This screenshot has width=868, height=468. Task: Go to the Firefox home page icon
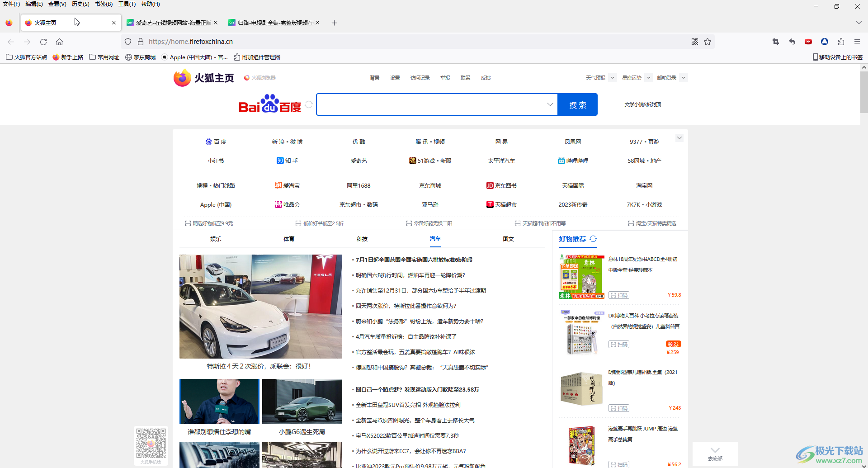(x=59, y=42)
